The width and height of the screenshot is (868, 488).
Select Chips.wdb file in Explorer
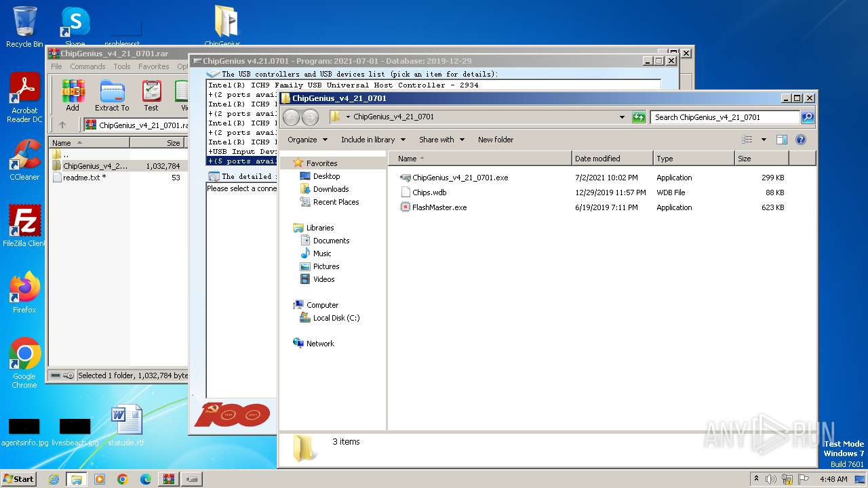tap(429, 192)
